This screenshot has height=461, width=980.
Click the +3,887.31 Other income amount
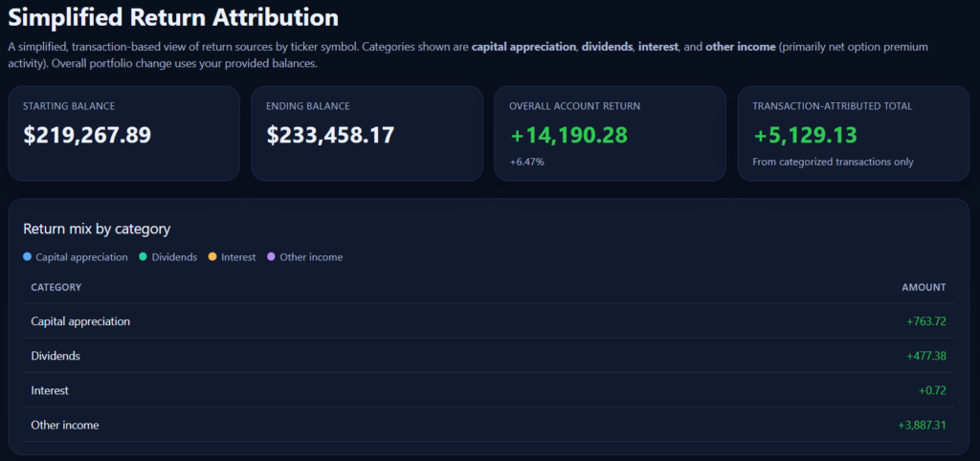[x=922, y=425]
